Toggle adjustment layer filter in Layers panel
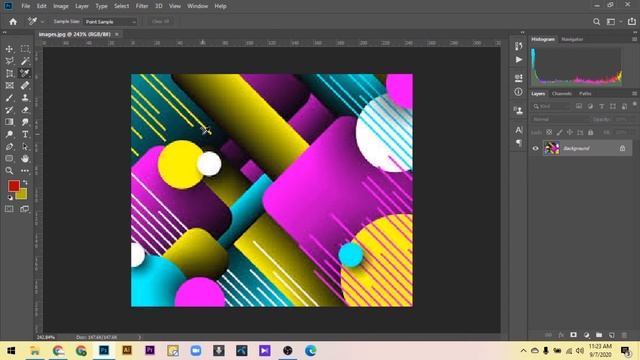This screenshot has height=360, width=640. (590, 106)
